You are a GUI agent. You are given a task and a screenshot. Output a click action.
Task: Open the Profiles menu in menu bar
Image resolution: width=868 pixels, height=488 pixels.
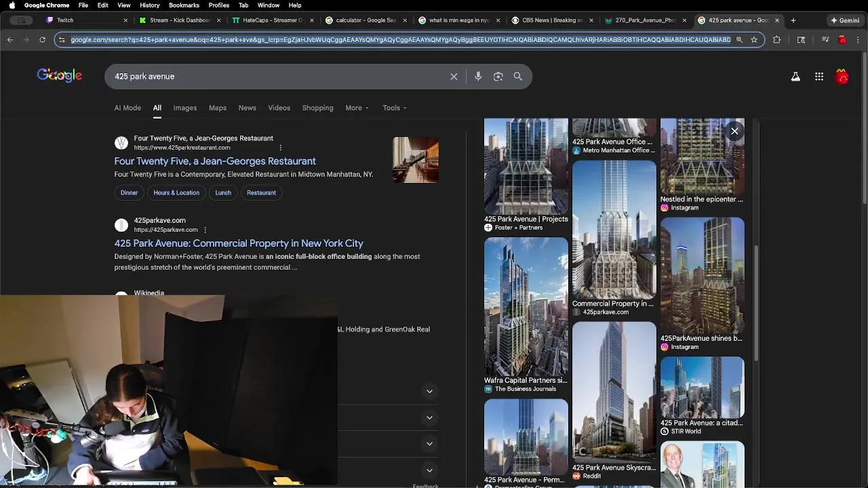coord(218,5)
